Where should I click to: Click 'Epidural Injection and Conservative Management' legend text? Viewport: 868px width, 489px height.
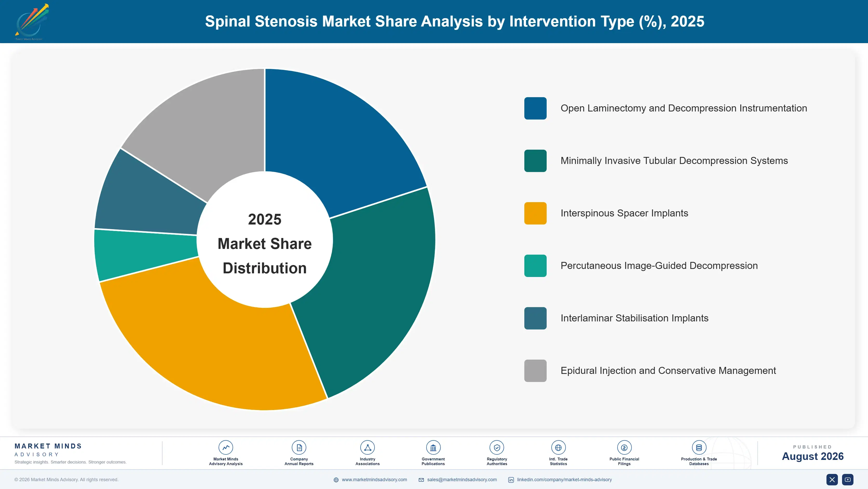[668, 371]
